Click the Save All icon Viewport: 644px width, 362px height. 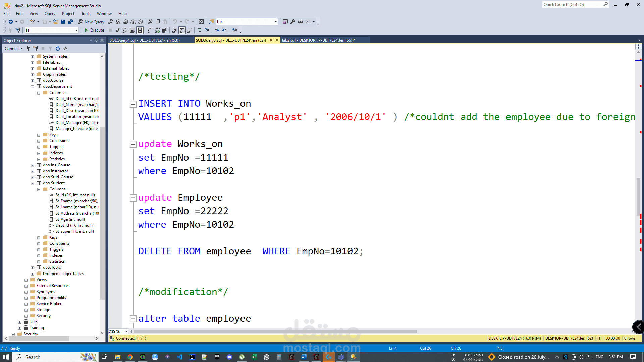(70, 22)
